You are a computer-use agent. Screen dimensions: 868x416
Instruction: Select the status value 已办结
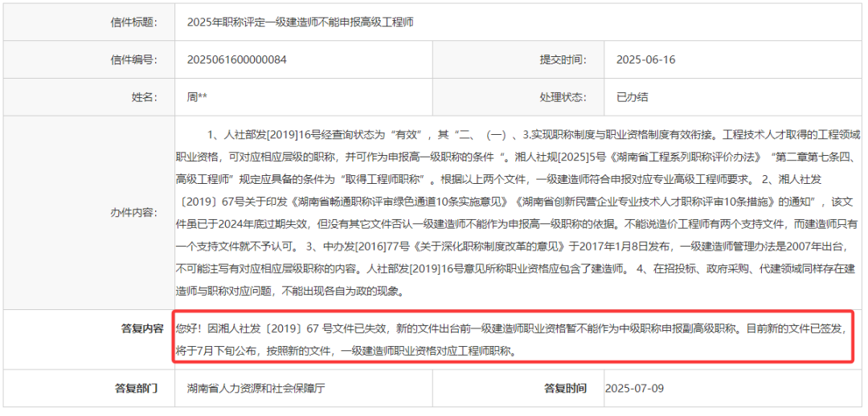click(x=632, y=97)
